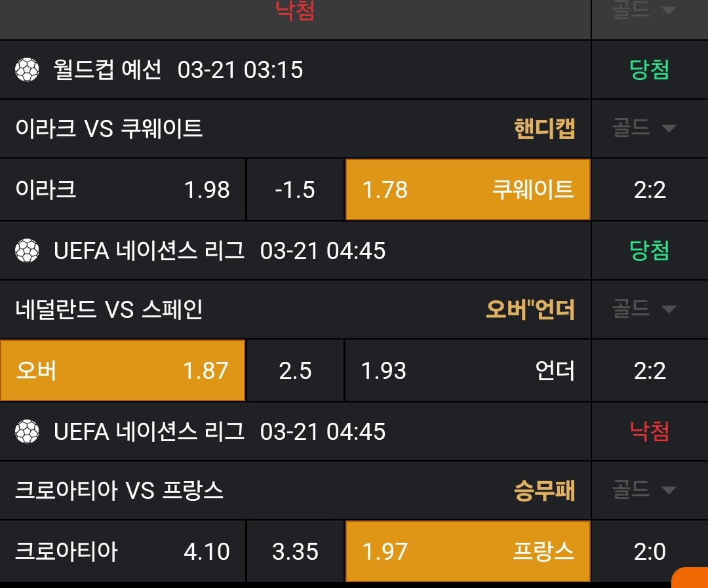Screen dimensions: 708x588
Task: Expand 골드 dropdown in 네덜란드 VS 스페인 row
Action: pos(649,309)
